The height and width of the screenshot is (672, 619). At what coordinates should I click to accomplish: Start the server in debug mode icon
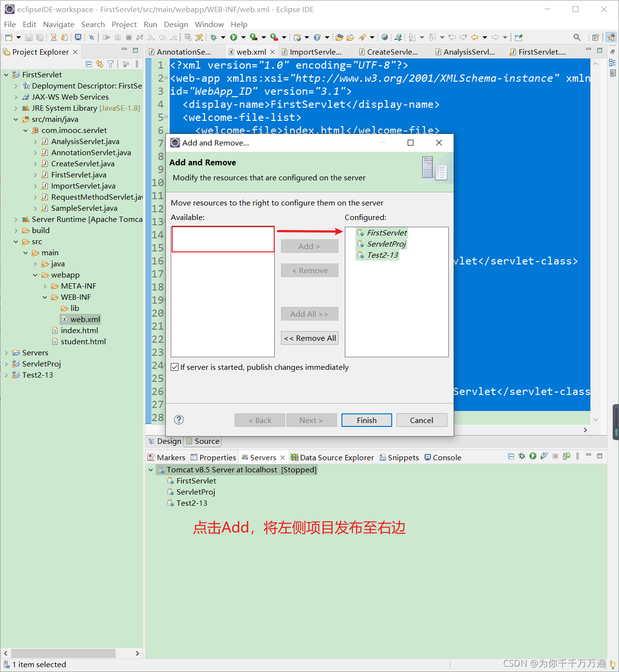point(522,456)
